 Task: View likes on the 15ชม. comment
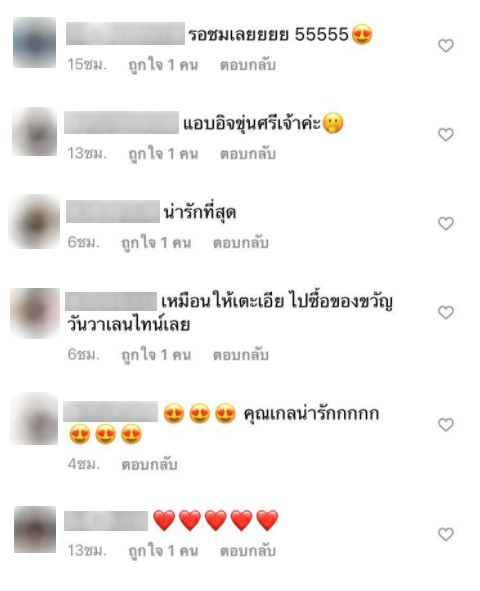pos(163,65)
